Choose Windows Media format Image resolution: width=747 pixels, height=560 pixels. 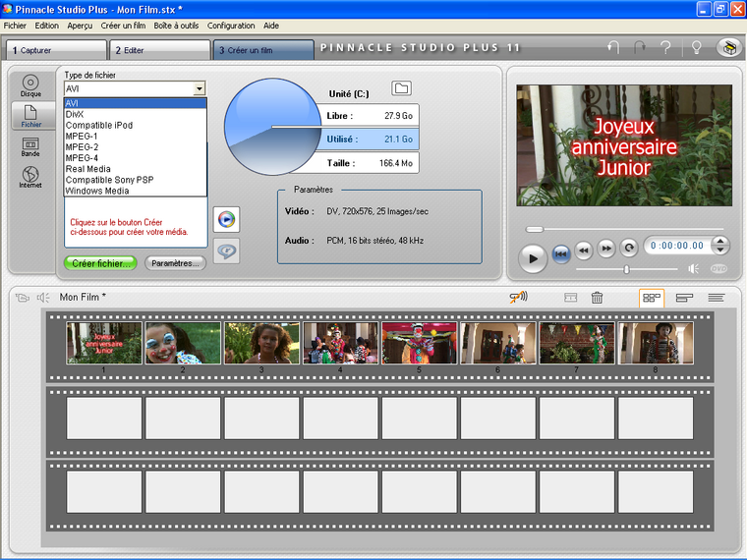pyautogui.click(x=136, y=191)
